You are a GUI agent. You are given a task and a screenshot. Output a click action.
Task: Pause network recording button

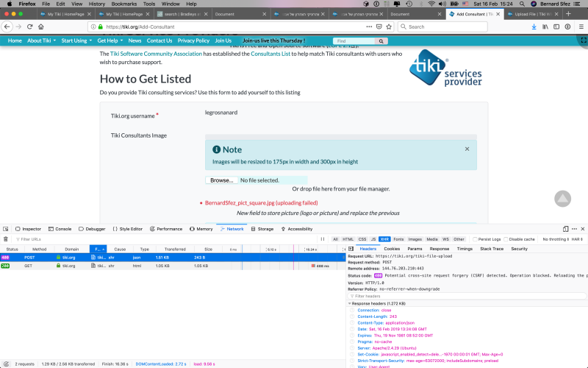(x=323, y=239)
